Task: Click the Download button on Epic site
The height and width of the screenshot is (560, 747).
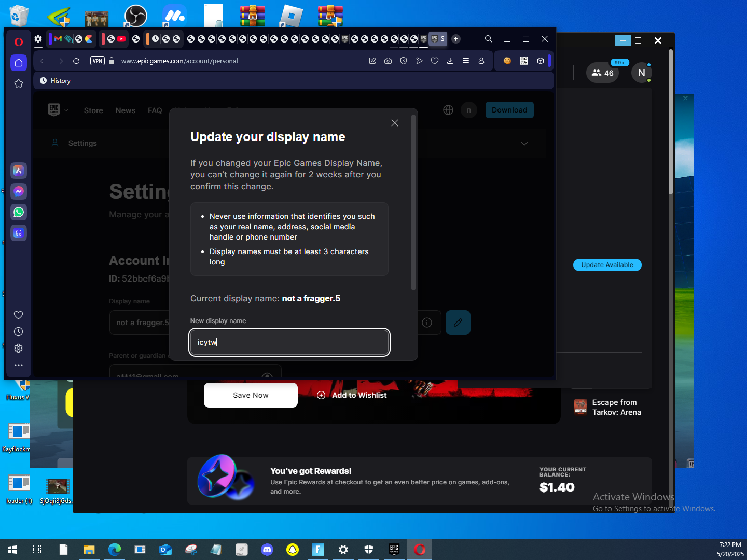Action: (509, 110)
